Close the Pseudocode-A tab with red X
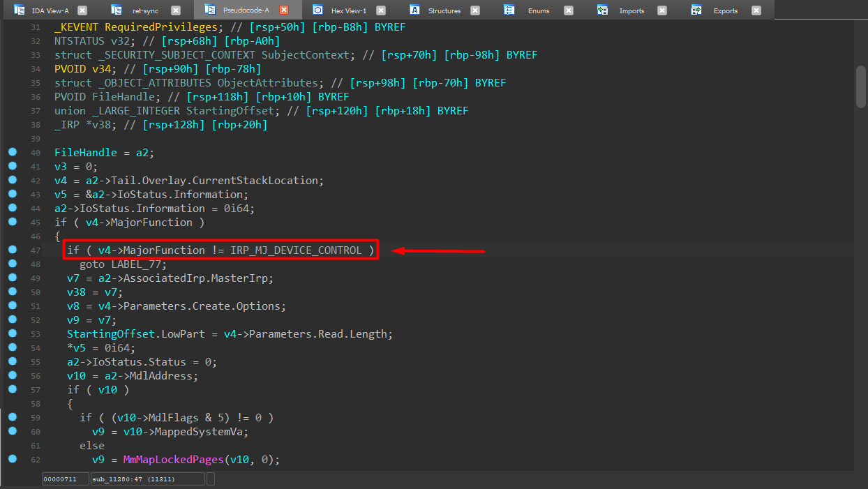This screenshot has width=868, height=489. coord(284,10)
